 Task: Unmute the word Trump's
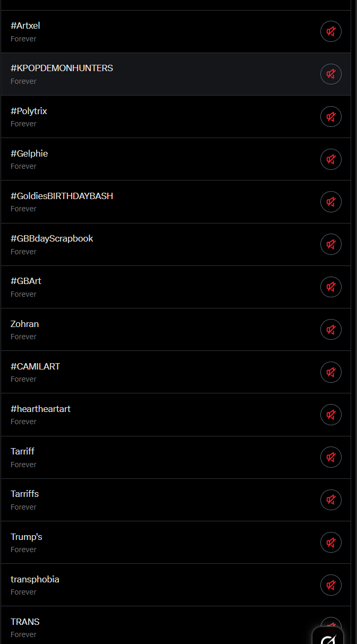pos(330,543)
